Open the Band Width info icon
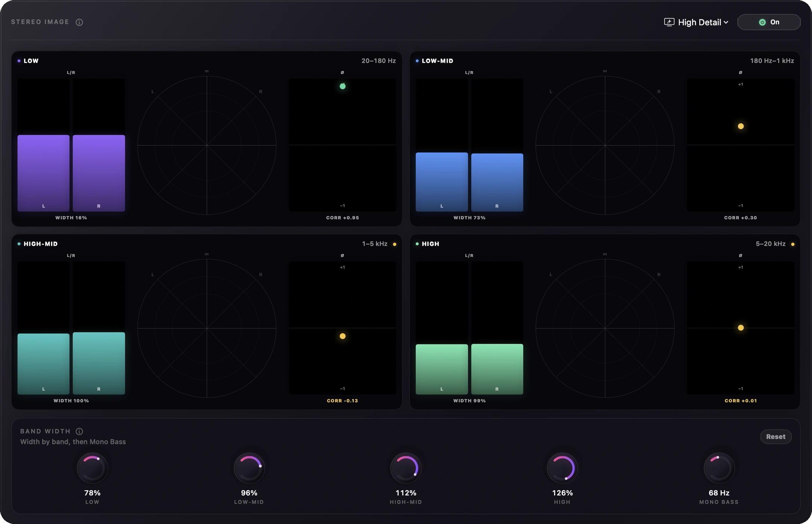The image size is (812, 524). 79,431
